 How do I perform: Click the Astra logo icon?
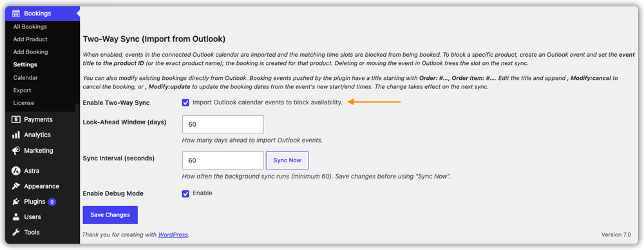[16, 171]
